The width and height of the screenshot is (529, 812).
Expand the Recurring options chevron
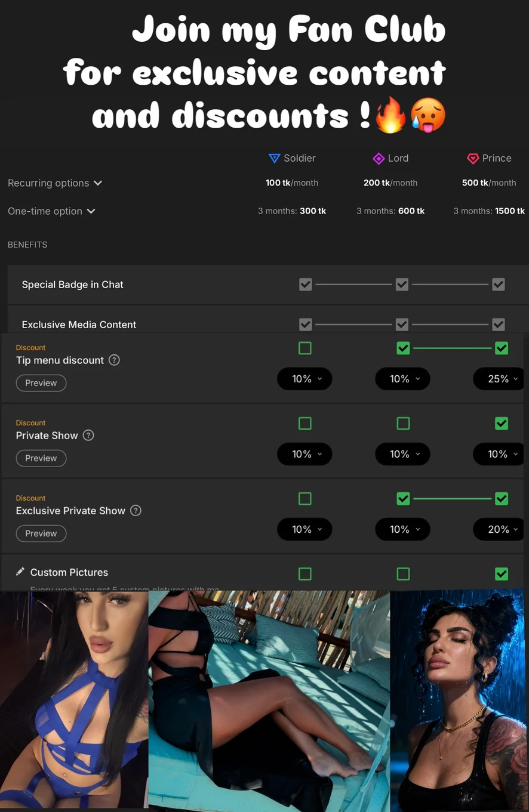pos(98,183)
